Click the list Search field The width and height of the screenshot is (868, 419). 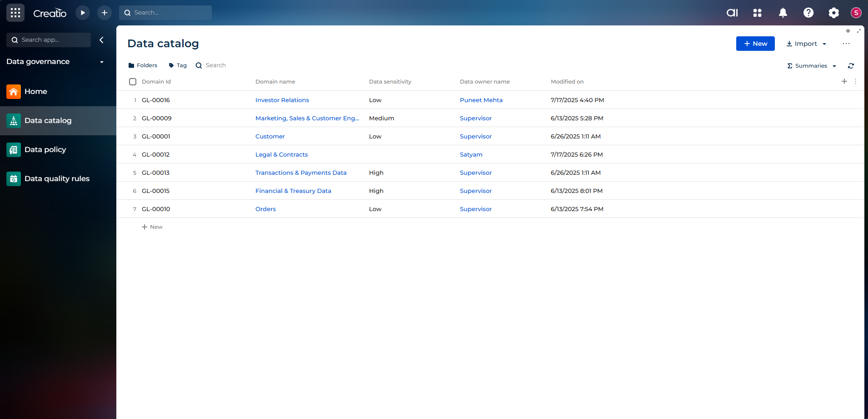211,65
